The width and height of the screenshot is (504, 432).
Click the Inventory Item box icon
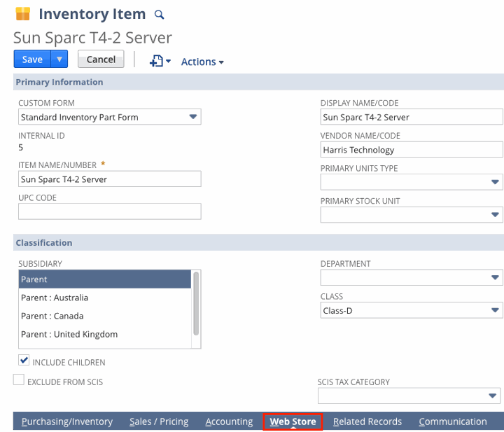22,14
